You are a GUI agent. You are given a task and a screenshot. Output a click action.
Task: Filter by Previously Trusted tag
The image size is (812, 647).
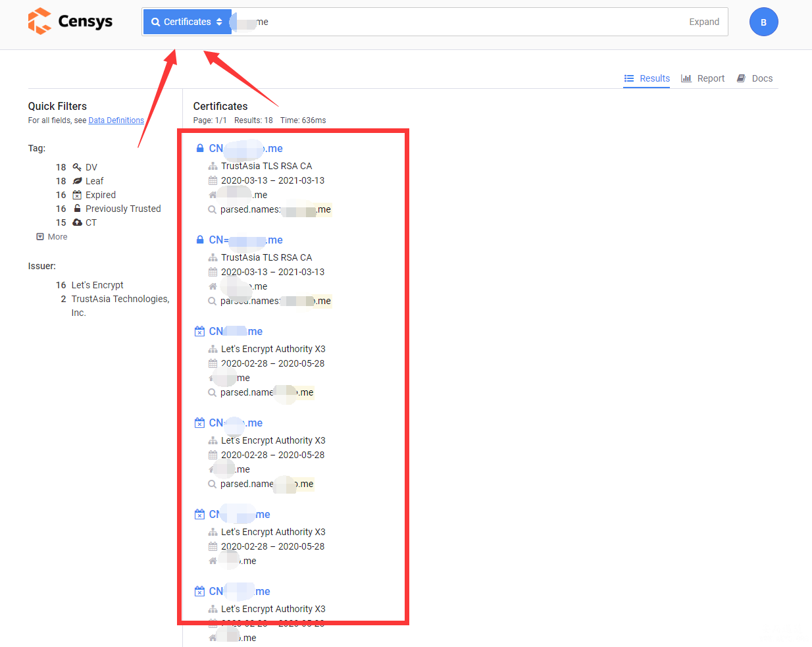click(x=122, y=209)
